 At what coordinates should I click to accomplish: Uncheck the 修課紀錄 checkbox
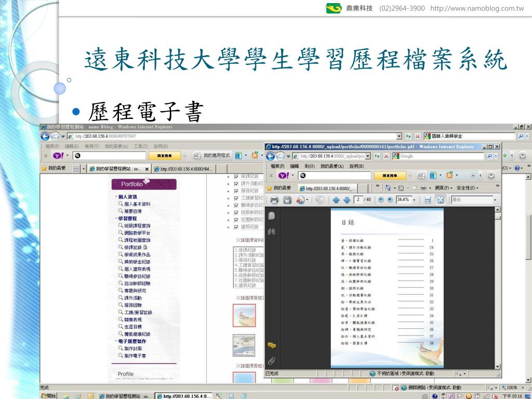coord(236,177)
